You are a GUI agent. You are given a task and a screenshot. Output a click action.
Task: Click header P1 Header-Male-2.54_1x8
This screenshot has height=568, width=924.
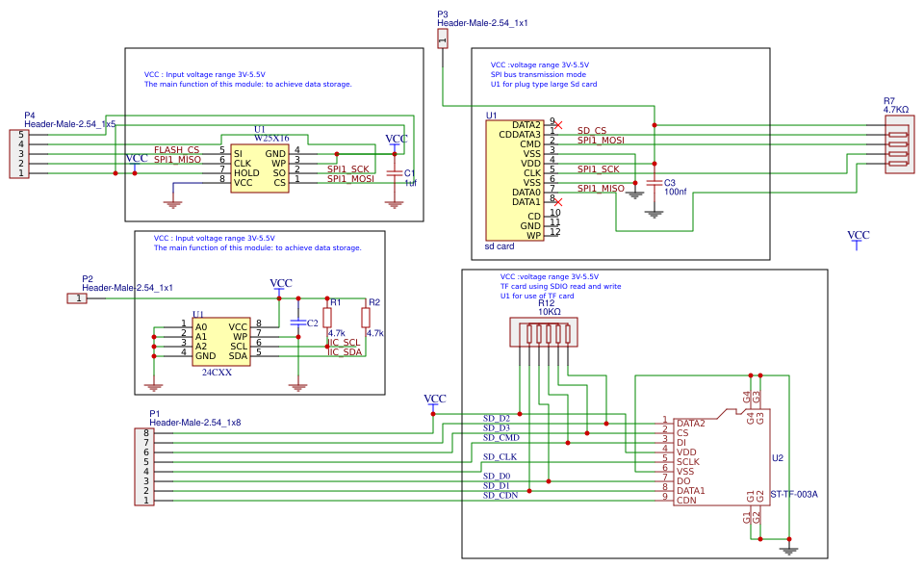pos(145,466)
